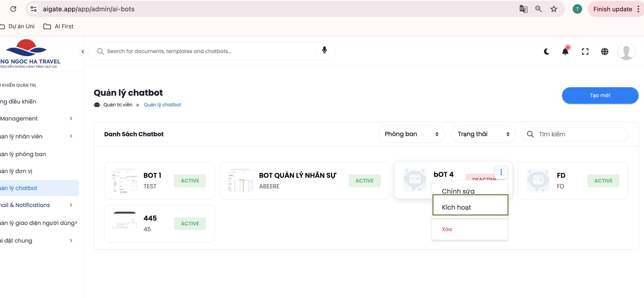Open the notifications bell
The width and height of the screenshot is (644, 298).
pyautogui.click(x=565, y=51)
